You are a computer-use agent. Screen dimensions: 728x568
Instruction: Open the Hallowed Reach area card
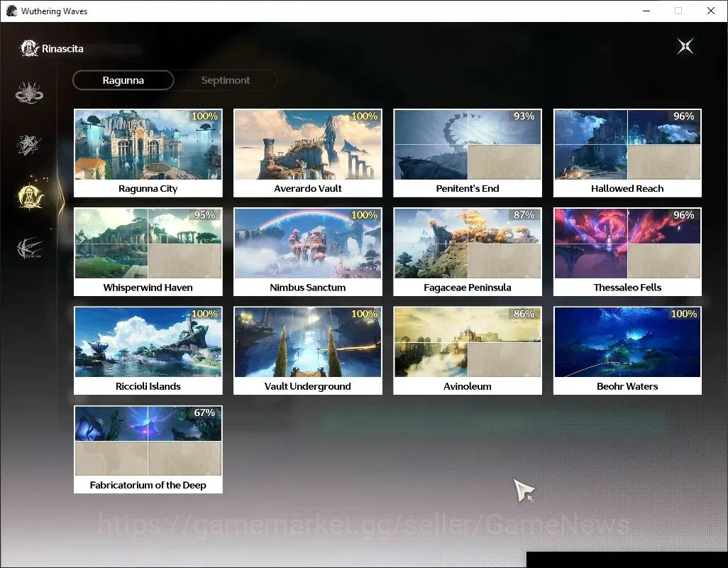click(627, 153)
